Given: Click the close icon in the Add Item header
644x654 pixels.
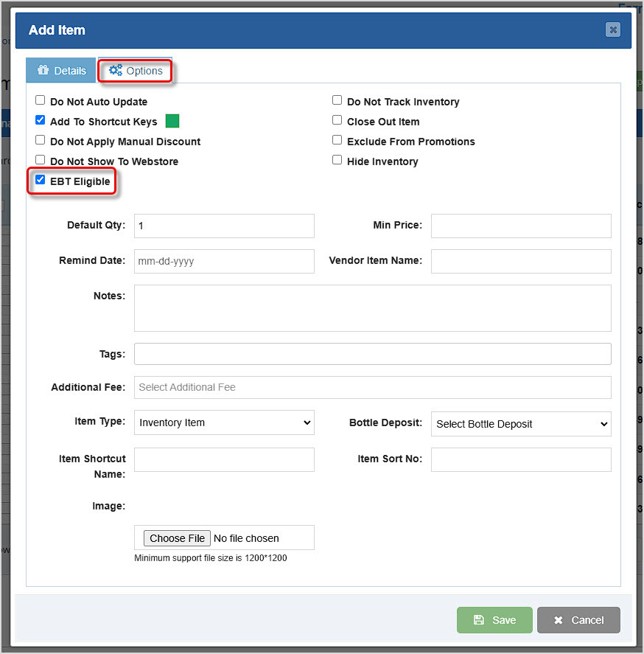Looking at the screenshot, I should [613, 29].
